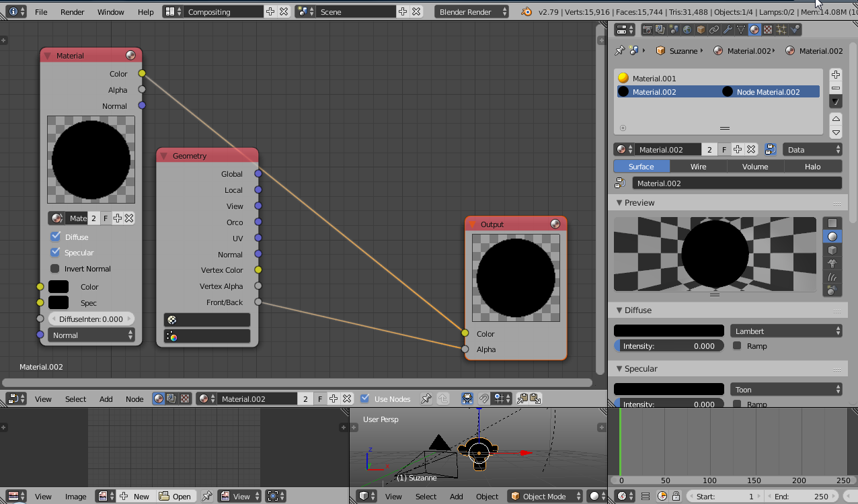Disable the Use Nodes checkbox
The width and height of the screenshot is (858, 504).
[x=365, y=398]
